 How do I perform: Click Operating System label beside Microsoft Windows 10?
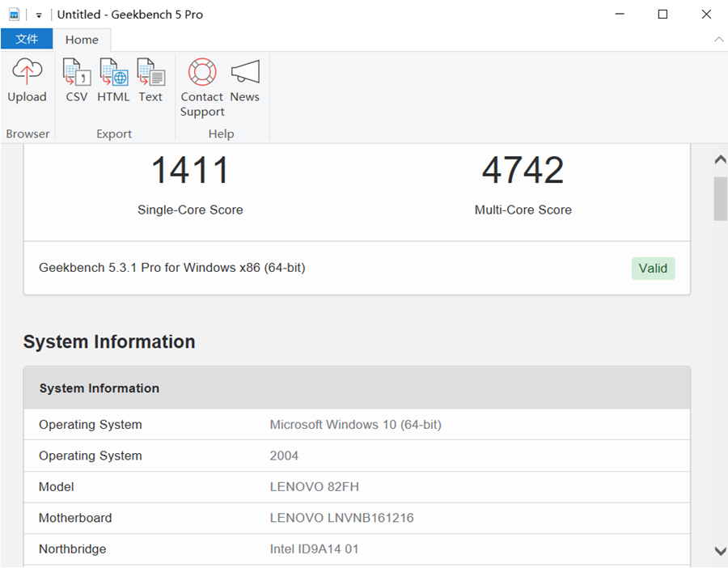point(91,425)
